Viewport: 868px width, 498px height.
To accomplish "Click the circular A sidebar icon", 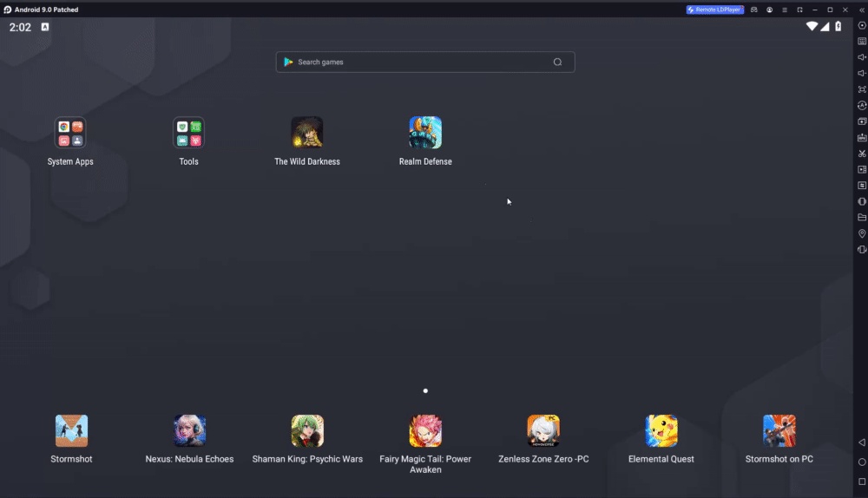I will (x=862, y=105).
